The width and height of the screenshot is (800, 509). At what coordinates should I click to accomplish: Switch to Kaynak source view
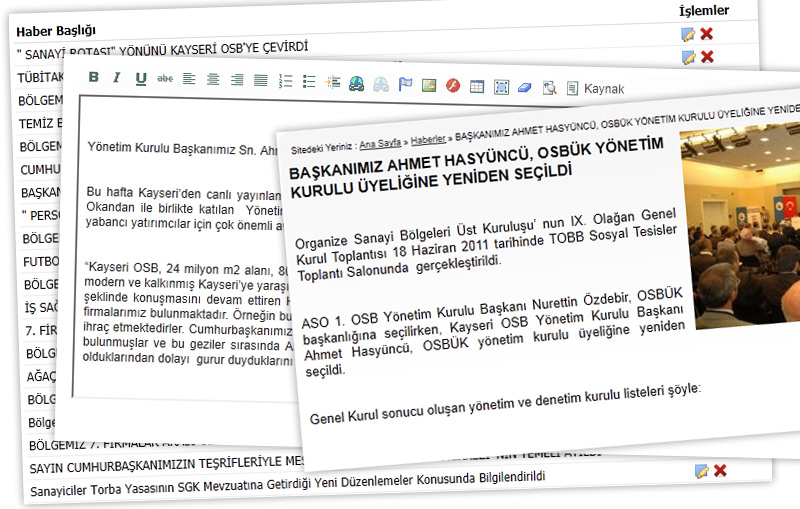(595, 89)
